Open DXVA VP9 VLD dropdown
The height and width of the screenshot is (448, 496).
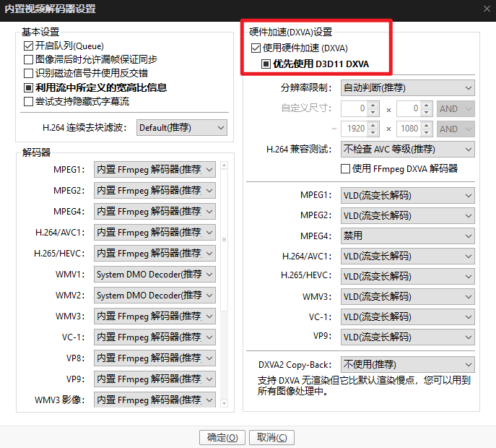[x=407, y=337]
